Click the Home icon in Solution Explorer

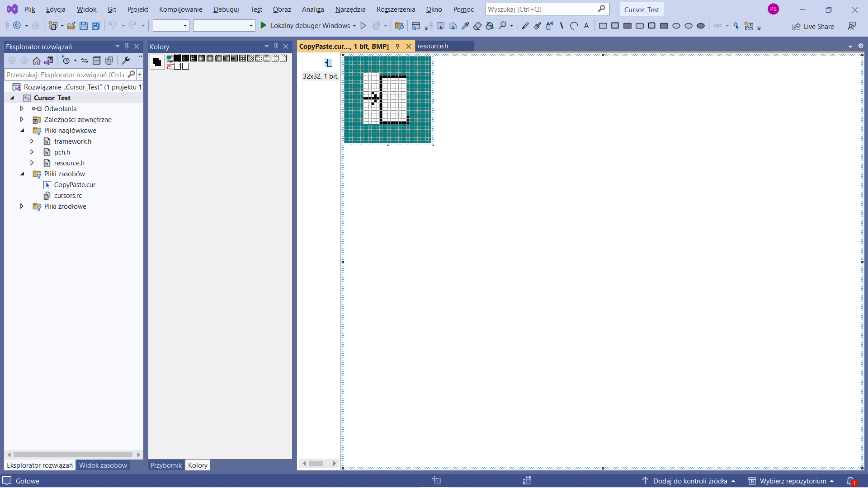click(37, 61)
